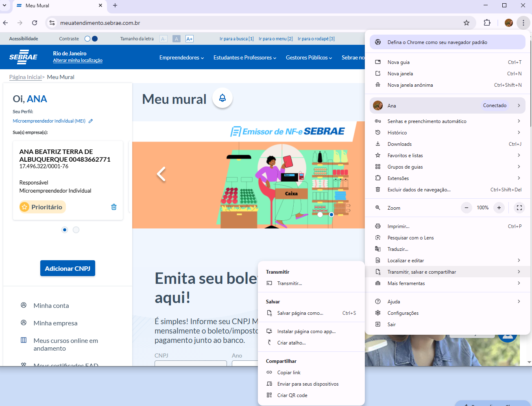
Task: Open Pesquisar com o Lens
Action: 447,237
